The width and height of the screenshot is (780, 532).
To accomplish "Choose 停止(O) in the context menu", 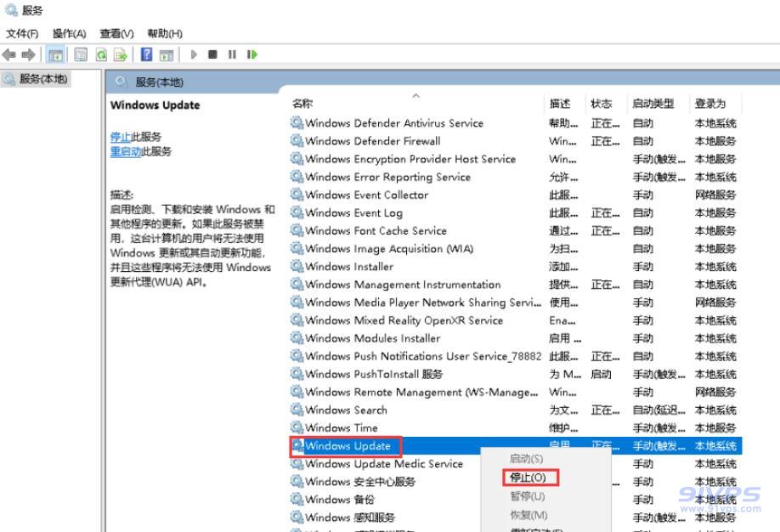I will [528, 478].
